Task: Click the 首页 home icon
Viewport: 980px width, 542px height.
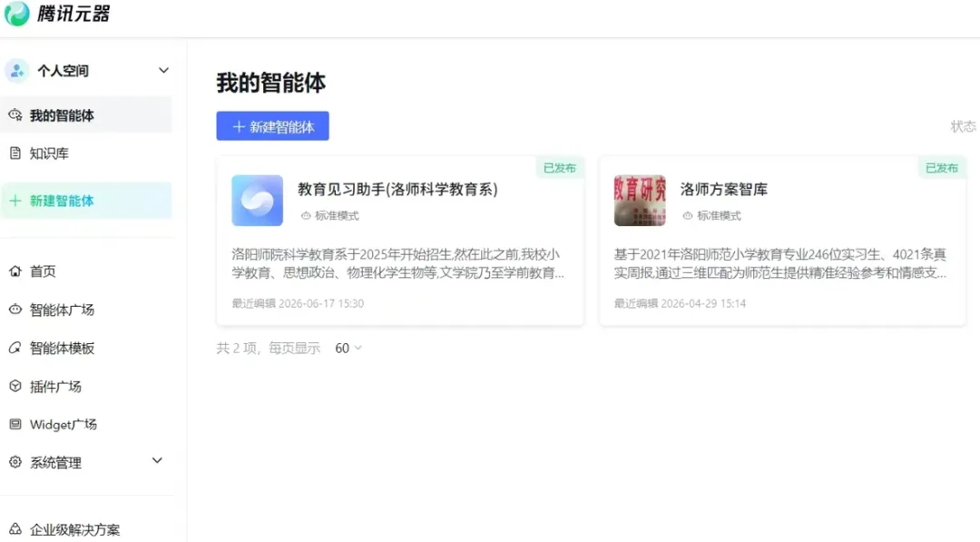Action: (x=15, y=271)
